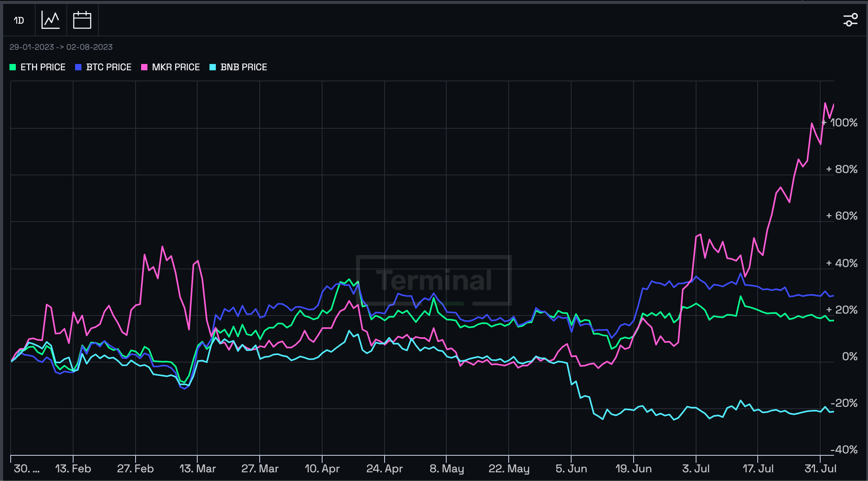This screenshot has height=481, width=868.
Task: Click the 10. Apr x-axis label
Action: [x=322, y=469]
